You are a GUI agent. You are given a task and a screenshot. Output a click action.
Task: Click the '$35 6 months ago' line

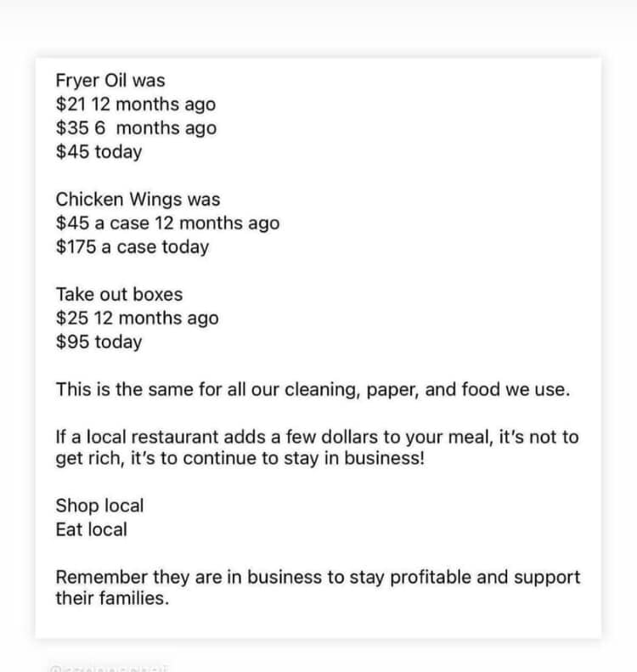pos(135,128)
